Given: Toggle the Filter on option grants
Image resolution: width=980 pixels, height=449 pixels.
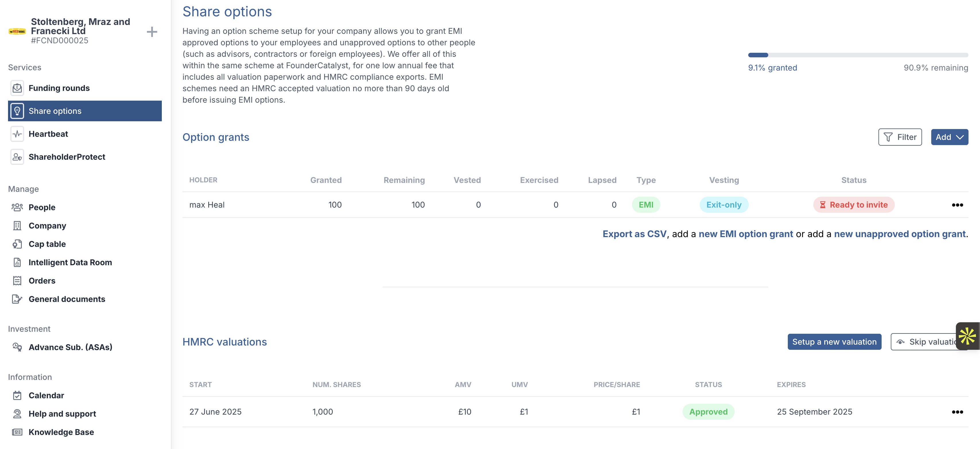Looking at the screenshot, I should point(900,137).
